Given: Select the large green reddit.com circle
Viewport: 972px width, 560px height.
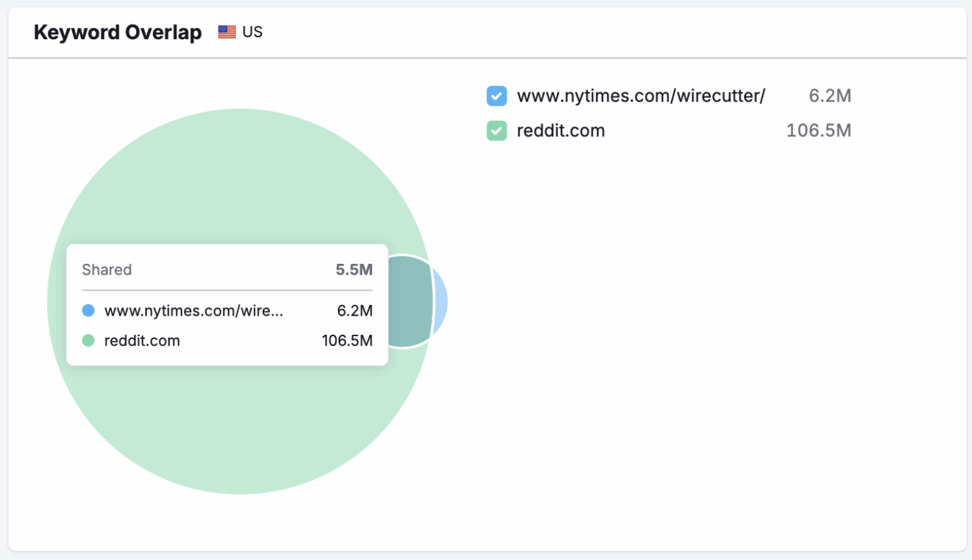Looking at the screenshot, I should point(240,430).
